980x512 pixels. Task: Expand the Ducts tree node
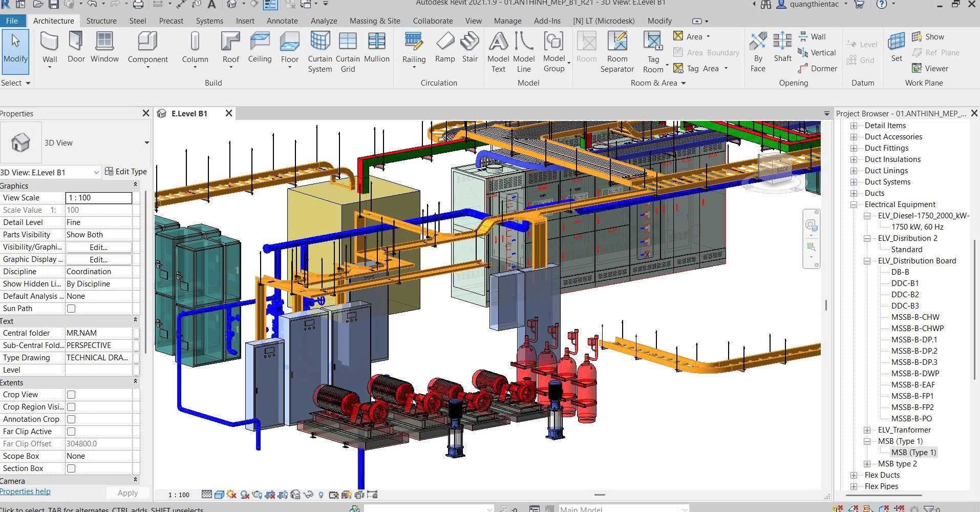(x=854, y=193)
